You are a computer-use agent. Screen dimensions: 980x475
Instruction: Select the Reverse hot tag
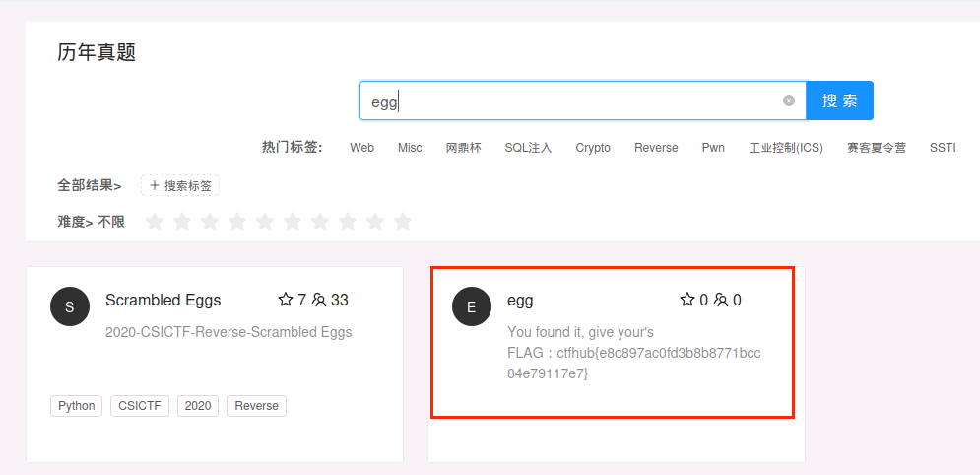click(x=656, y=148)
